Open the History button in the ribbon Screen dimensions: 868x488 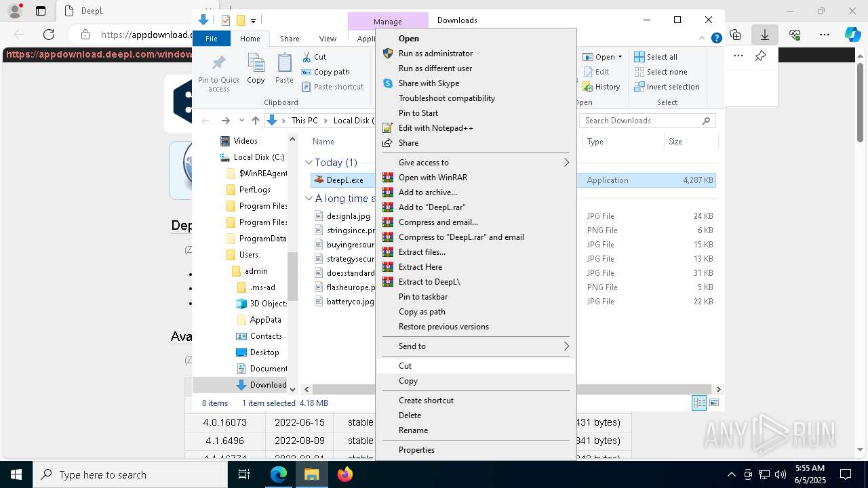click(x=601, y=87)
